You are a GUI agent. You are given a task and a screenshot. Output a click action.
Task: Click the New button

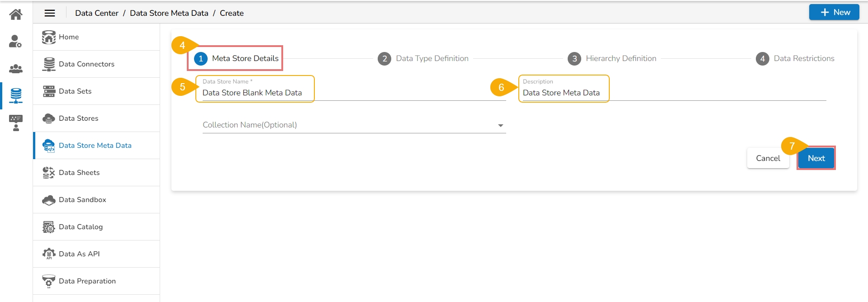[834, 13]
